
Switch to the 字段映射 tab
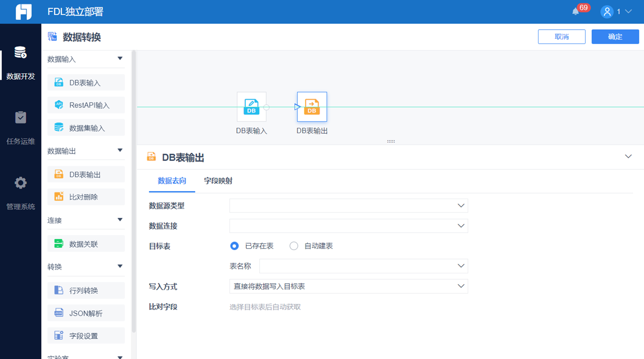click(x=218, y=181)
